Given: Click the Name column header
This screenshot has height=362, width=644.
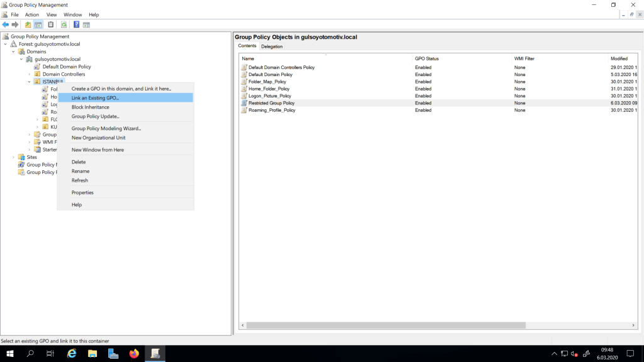Looking at the screenshot, I should coord(248,58).
